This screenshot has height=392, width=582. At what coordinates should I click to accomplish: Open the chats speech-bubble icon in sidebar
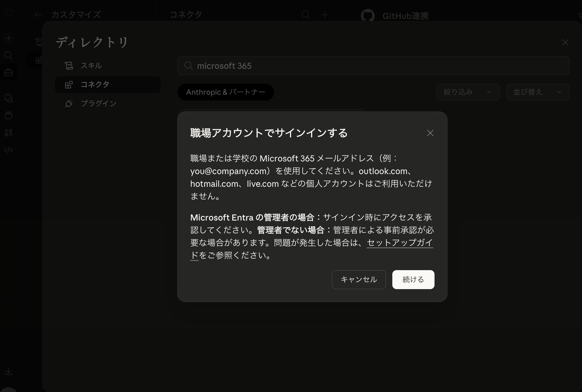[x=8, y=98]
